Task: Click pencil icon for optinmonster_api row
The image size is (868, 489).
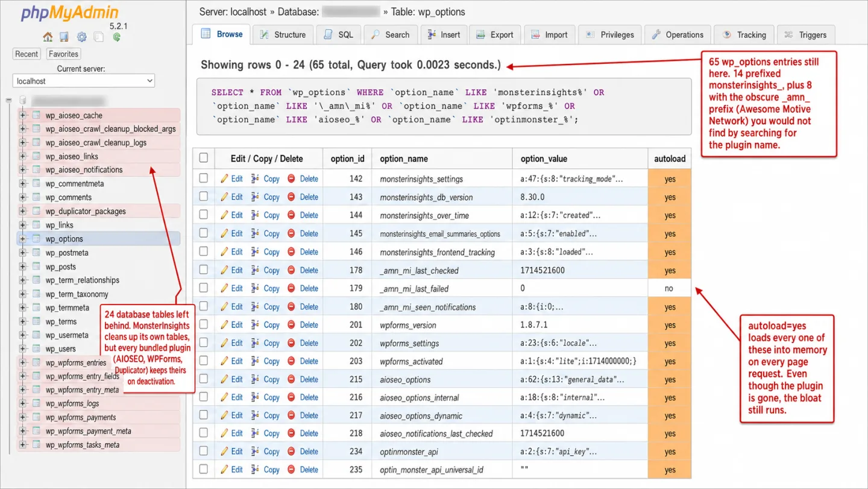Action: click(224, 452)
